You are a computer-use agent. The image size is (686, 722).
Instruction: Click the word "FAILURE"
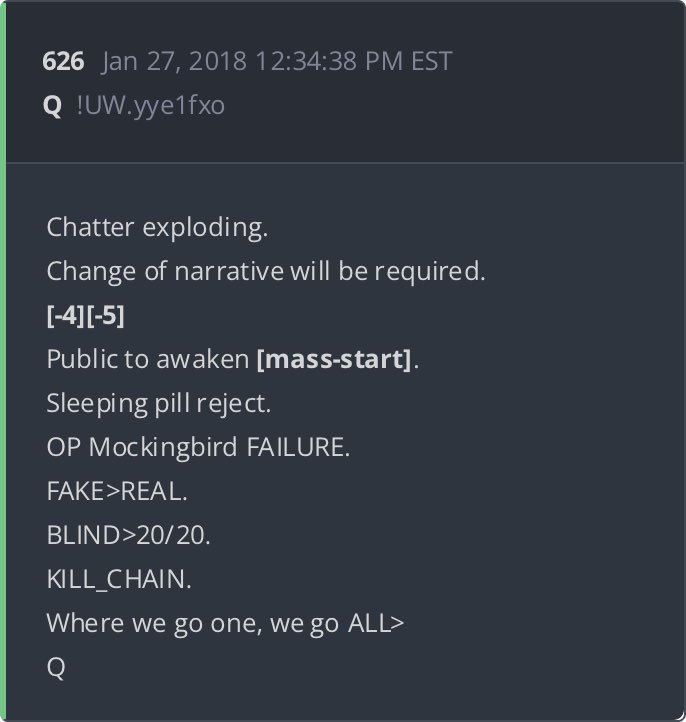click(x=297, y=447)
